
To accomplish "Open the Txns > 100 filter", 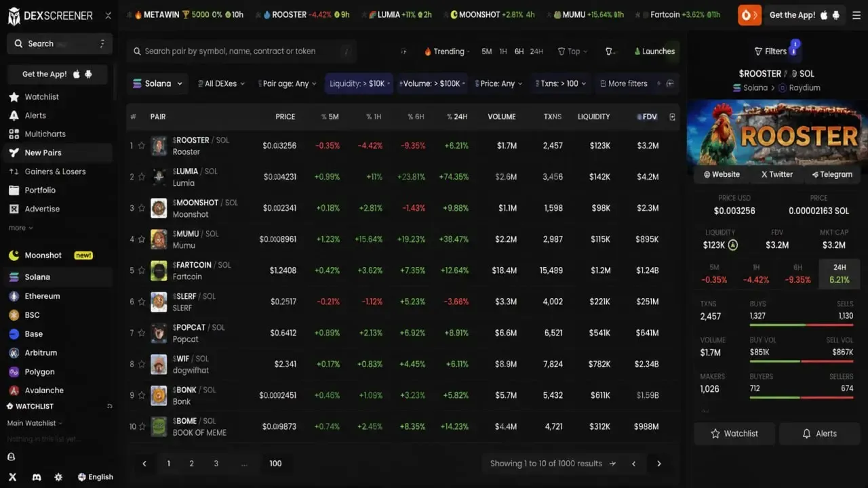I will tap(561, 83).
